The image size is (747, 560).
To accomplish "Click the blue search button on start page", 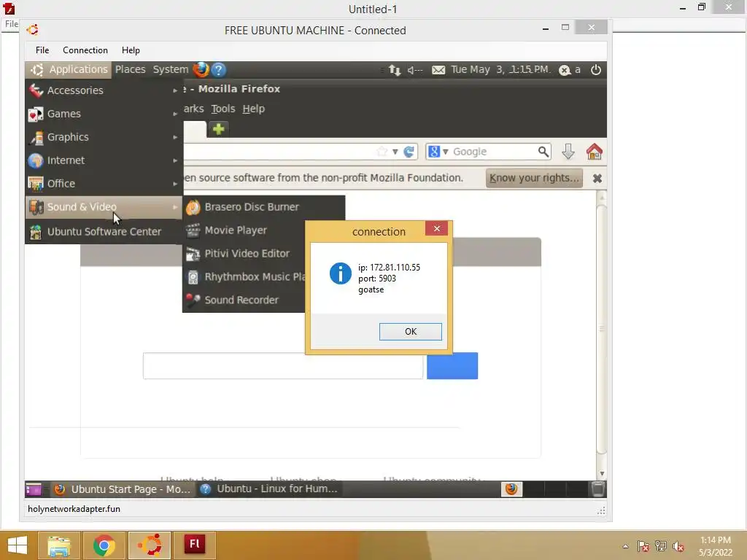I will click(452, 366).
